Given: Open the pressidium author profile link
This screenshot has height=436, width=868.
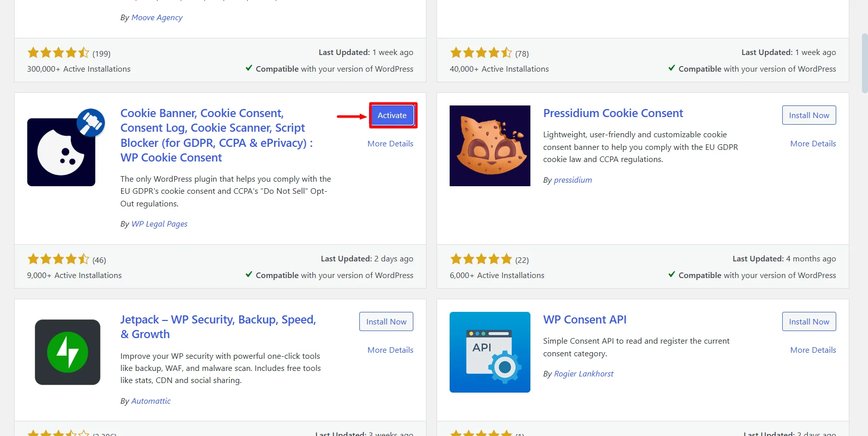Looking at the screenshot, I should 573,180.
